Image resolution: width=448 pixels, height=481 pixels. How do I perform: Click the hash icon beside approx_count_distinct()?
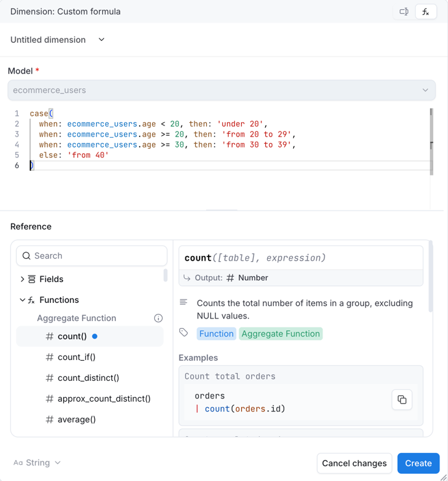click(x=49, y=399)
